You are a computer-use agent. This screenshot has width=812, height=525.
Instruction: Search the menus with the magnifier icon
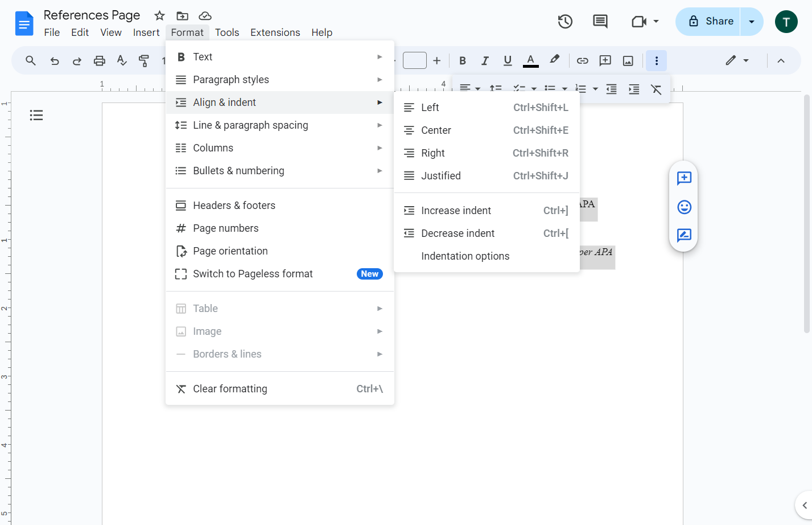31,60
